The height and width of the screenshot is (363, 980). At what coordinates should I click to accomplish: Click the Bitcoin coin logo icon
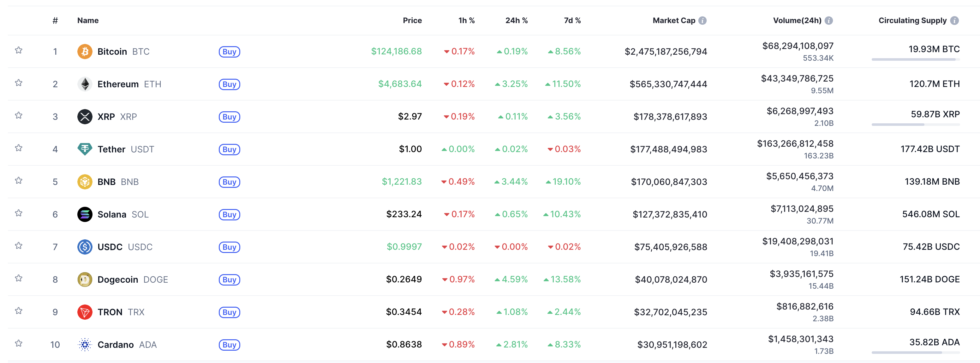85,52
